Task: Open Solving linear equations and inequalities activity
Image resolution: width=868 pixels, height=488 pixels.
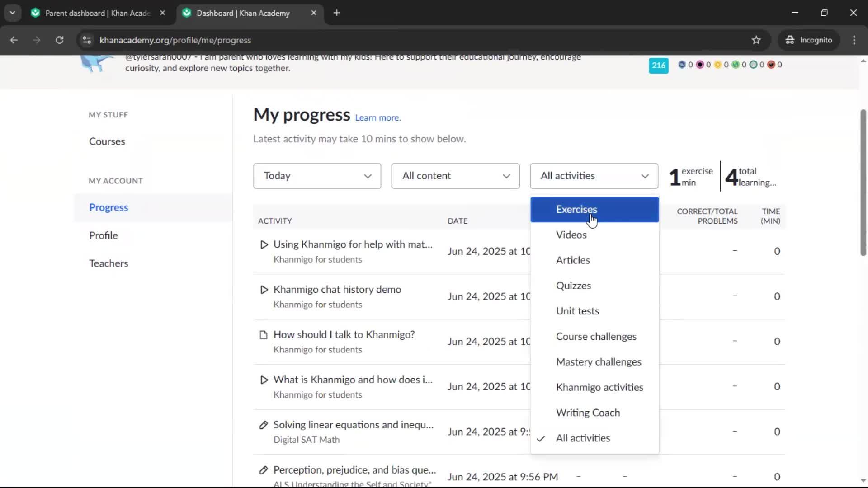Action: point(353,425)
